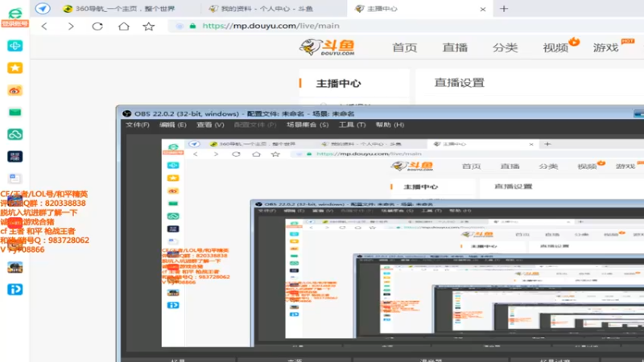Select 主播中心 in the left panel
The width and height of the screenshot is (644, 362).
click(x=338, y=84)
